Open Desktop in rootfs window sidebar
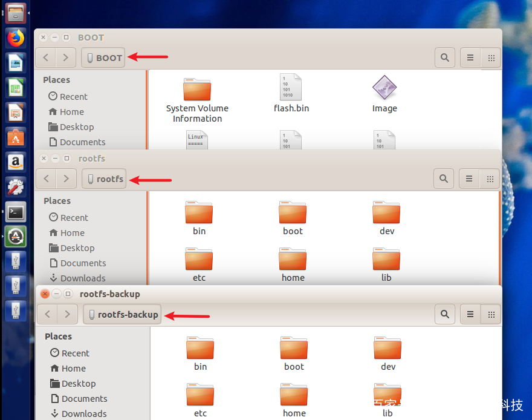 [72, 248]
